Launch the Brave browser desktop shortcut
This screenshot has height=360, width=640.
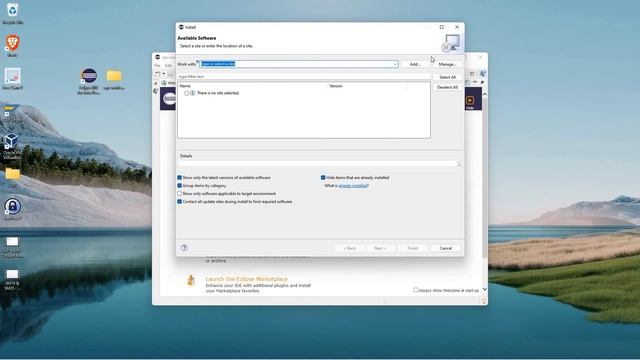click(x=12, y=46)
